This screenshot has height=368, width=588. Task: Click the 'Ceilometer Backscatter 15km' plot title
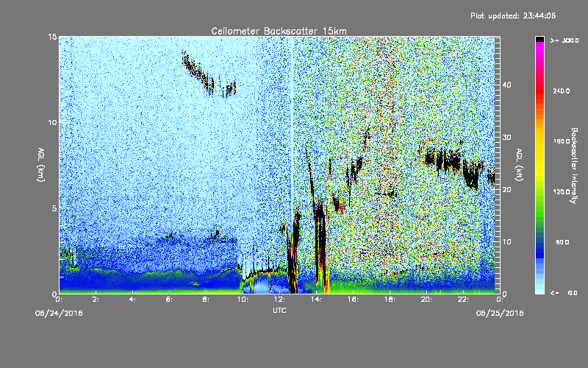tap(279, 31)
